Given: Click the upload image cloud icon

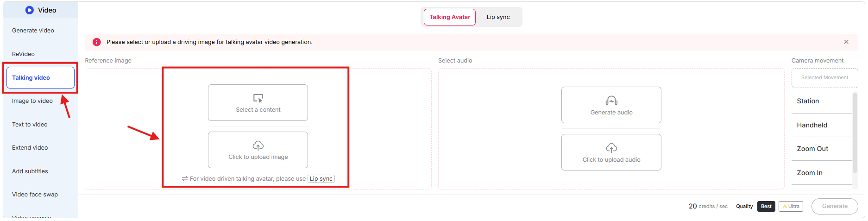Looking at the screenshot, I should tap(258, 145).
